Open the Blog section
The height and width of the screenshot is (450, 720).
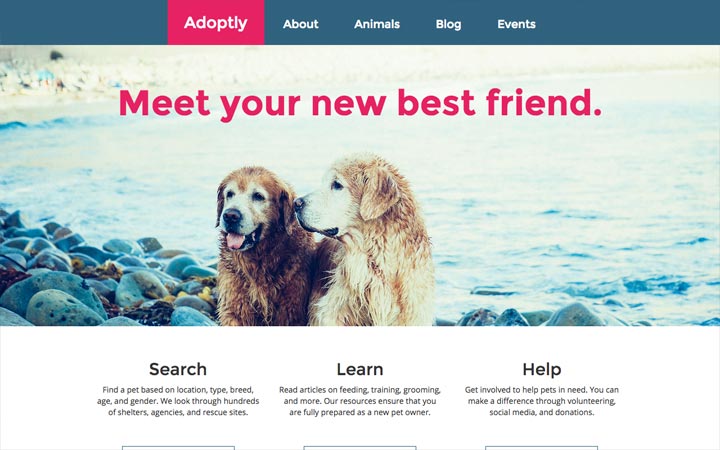pyautogui.click(x=448, y=24)
